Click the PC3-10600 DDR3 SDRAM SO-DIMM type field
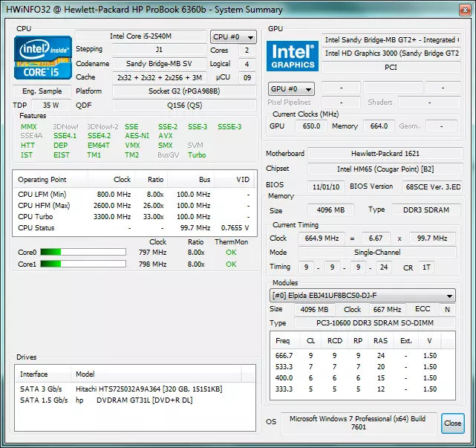Viewport: 476px width, 448px height. [x=375, y=323]
